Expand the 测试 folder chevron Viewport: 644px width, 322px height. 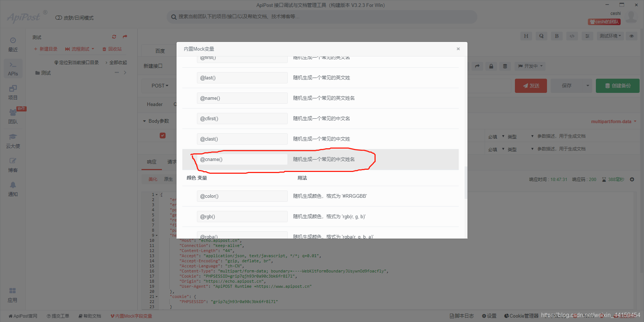pyautogui.click(x=125, y=72)
